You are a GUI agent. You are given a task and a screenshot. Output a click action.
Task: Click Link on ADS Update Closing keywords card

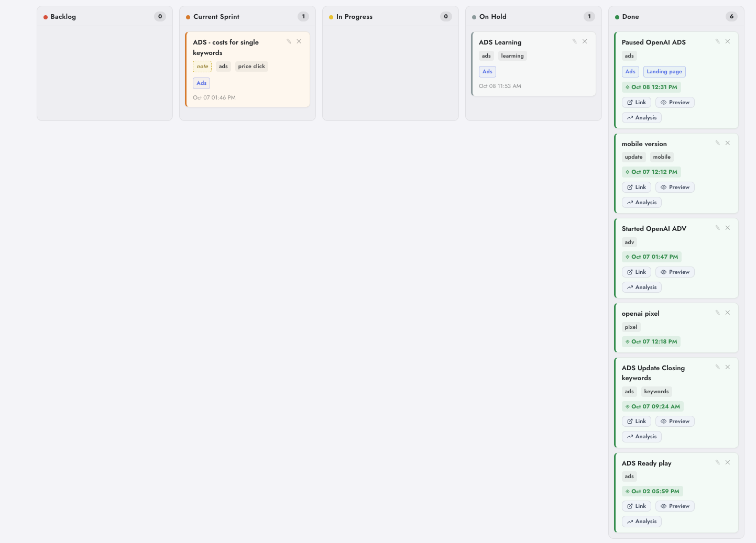(637, 422)
